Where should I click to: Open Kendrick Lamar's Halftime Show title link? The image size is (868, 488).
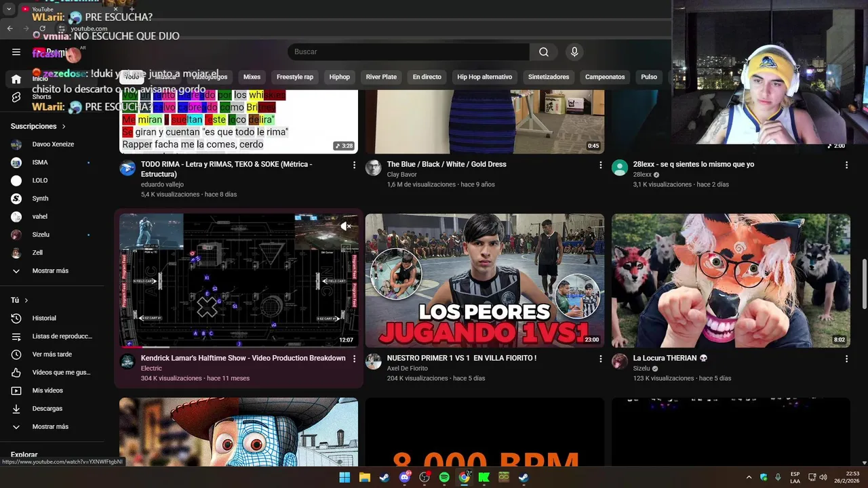point(243,359)
